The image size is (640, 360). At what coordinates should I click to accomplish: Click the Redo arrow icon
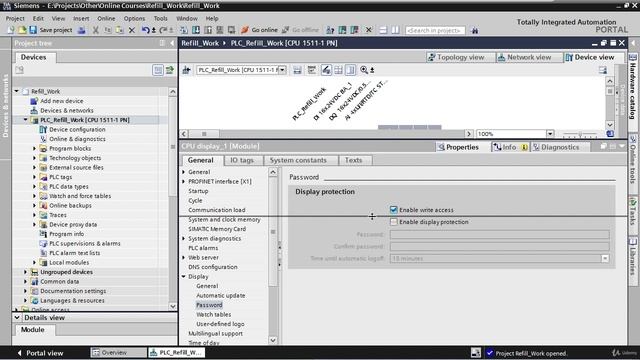tap(163, 30)
